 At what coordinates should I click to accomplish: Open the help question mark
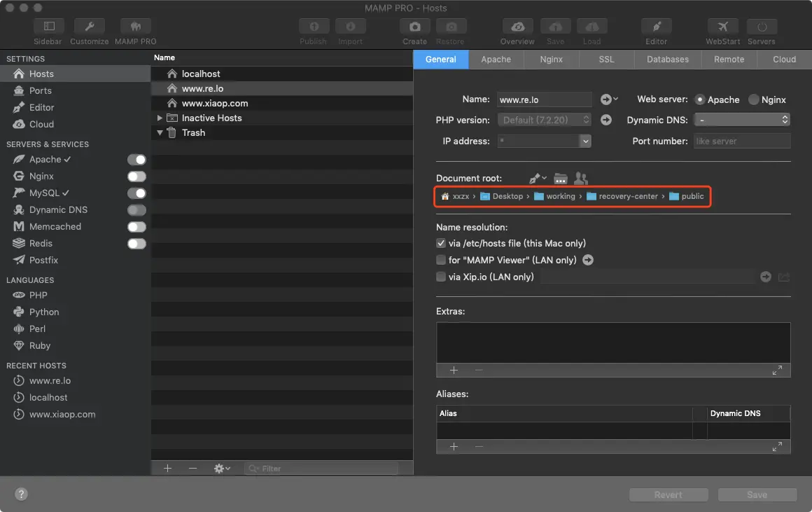coord(21,494)
